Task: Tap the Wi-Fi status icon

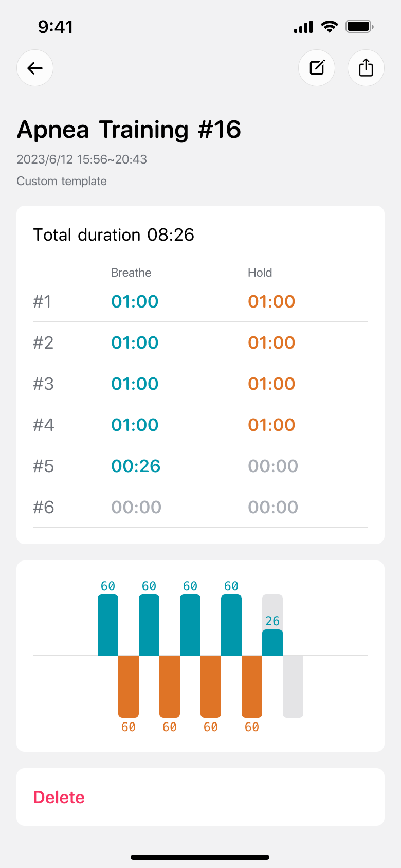Action: tap(329, 27)
